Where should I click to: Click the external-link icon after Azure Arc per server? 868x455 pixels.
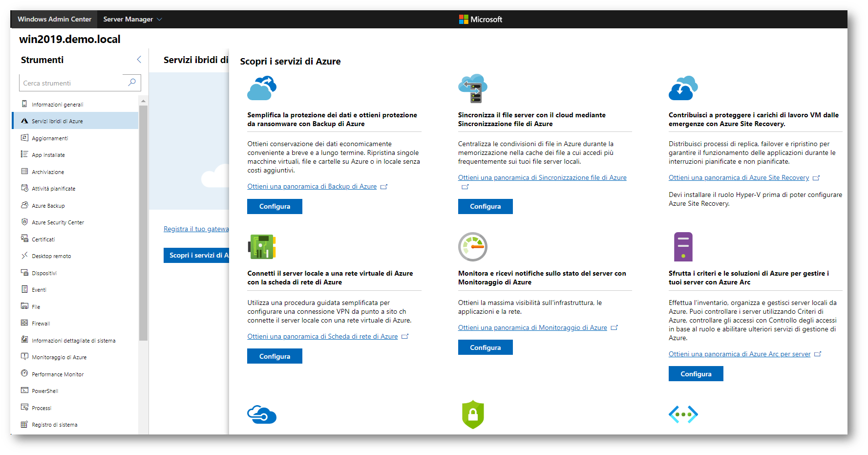818,354
